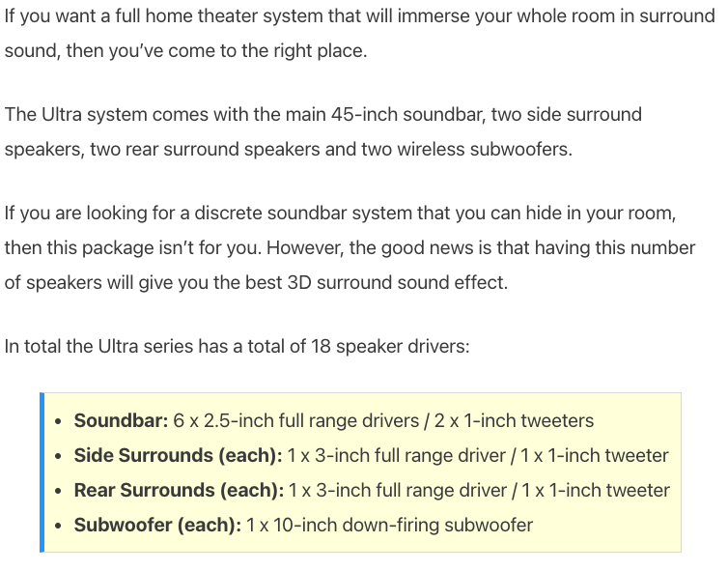This screenshot has width=728, height=571.
Task: Click the "Rear Surrounds (each):" bold label
Action: [179, 491]
